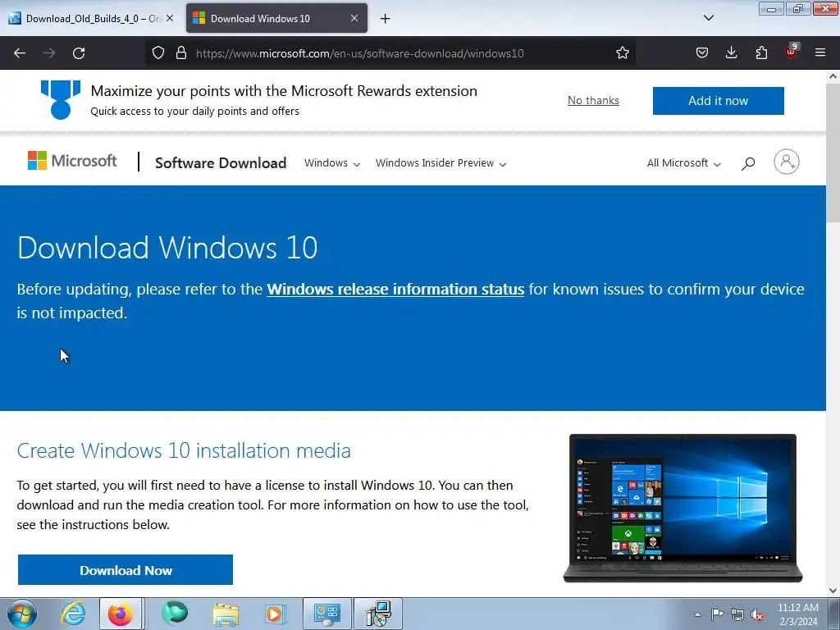Open Windows Media Player from taskbar
This screenshot has height=630, width=840.
pos(276,614)
